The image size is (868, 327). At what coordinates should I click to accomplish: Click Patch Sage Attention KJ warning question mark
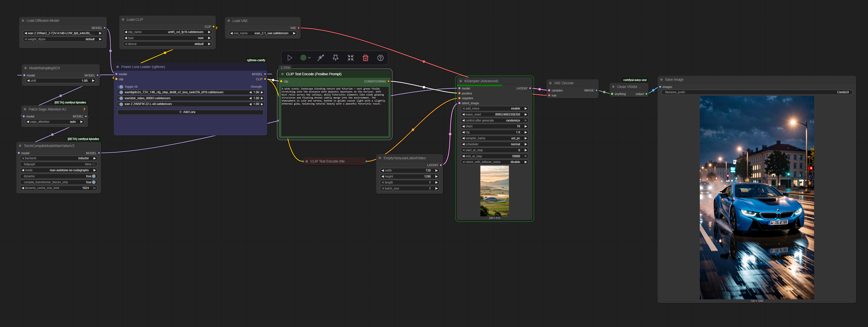pos(84,109)
